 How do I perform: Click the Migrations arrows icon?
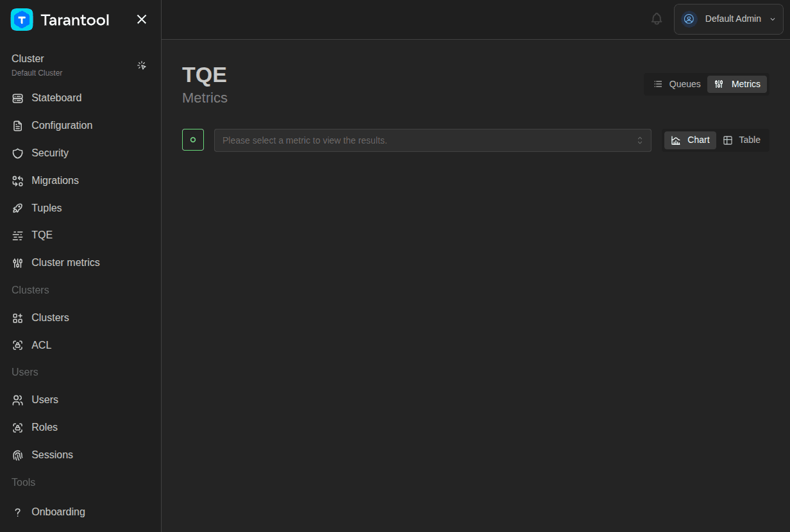coord(18,181)
